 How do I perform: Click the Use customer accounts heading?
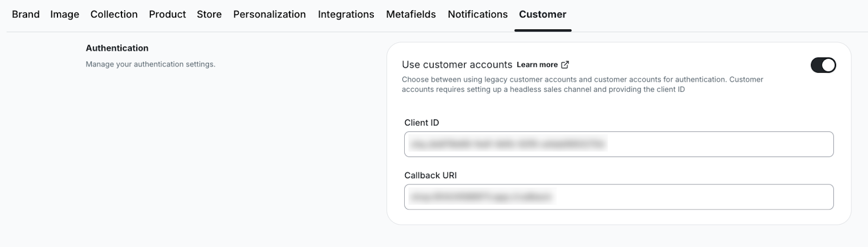click(457, 65)
